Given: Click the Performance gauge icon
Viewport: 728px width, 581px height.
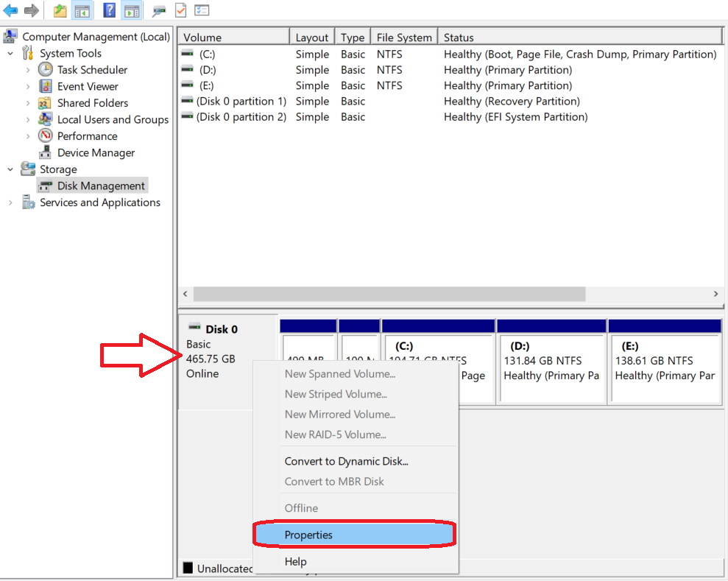Looking at the screenshot, I should (x=45, y=135).
